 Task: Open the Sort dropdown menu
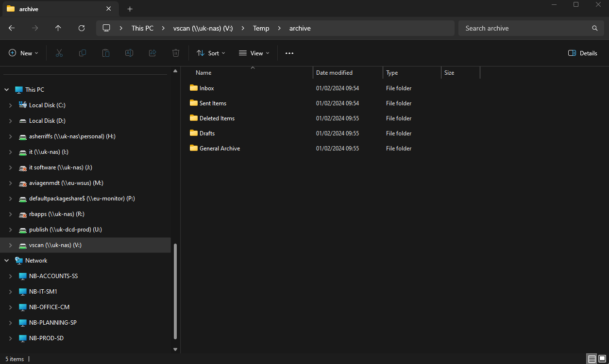(211, 53)
